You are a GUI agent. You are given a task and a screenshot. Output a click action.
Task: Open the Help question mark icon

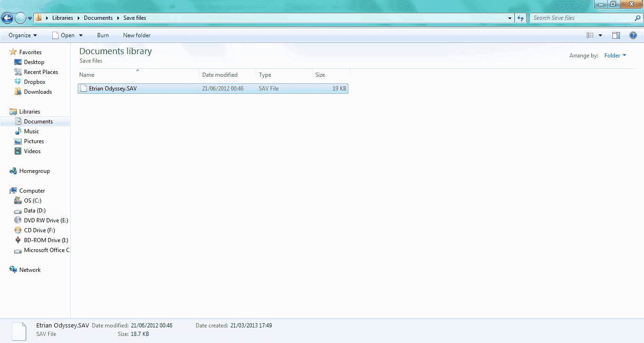pos(633,35)
